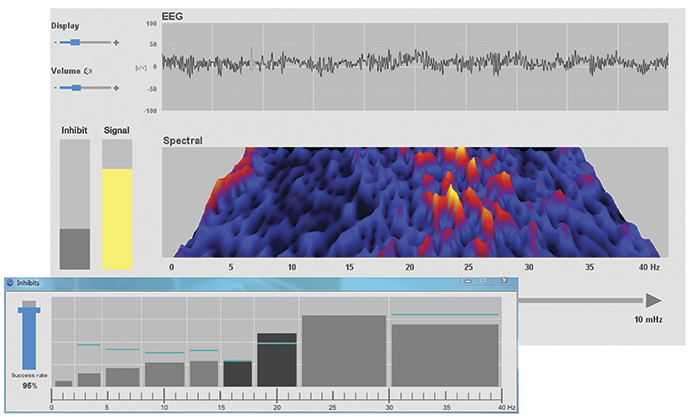Viewport: 692px width, 417px height.
Task: Select the darkest inhibit bar near 20 Hz
Action: (x=277, y=360)
